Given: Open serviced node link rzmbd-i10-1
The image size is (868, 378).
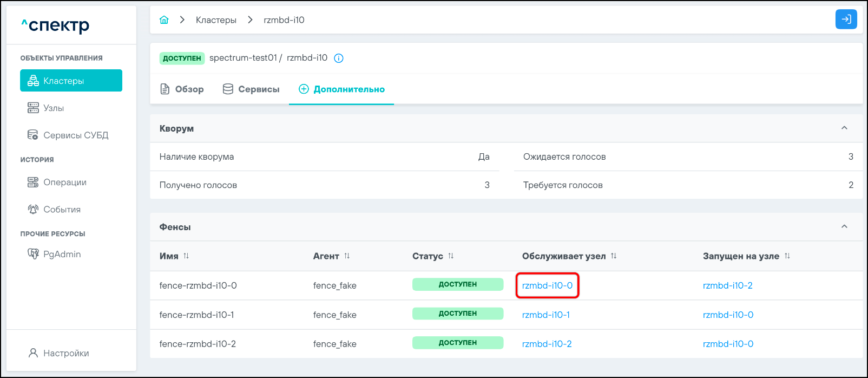Looking at the screenshot, I should tap(545, 315).
